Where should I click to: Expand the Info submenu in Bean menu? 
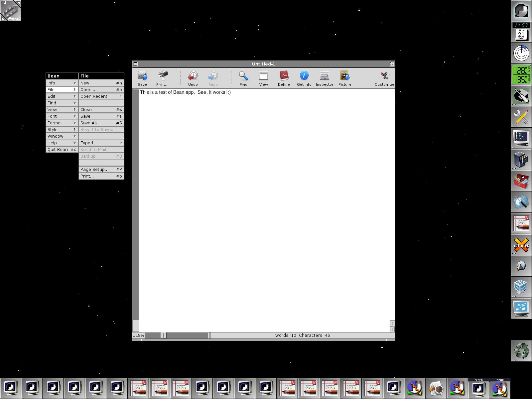coord(62,83)
